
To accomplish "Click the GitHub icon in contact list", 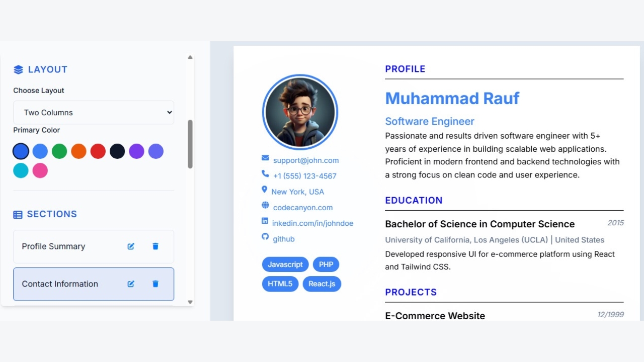I will pos(265,237).
